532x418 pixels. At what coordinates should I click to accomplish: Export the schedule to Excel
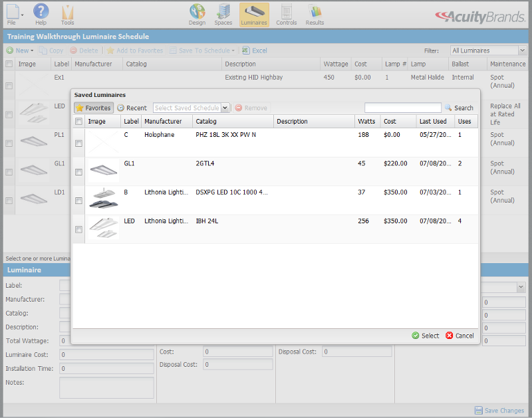pyautogui.click(x=255, y=51)
